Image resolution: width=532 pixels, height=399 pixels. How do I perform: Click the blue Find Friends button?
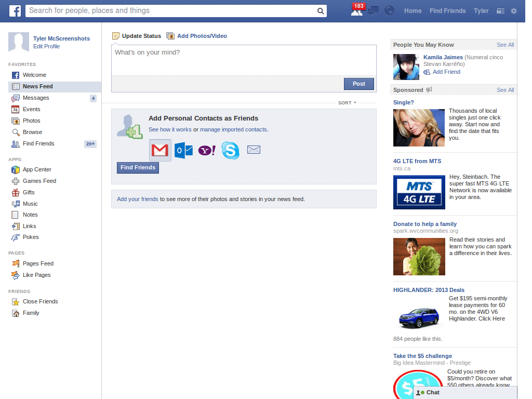tap(138, 168)
